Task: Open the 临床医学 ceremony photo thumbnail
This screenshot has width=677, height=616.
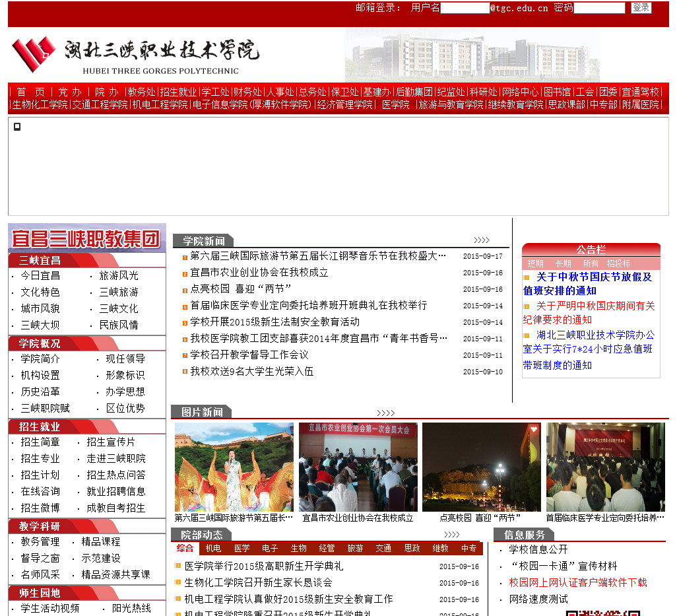Action: click(605, 467)
